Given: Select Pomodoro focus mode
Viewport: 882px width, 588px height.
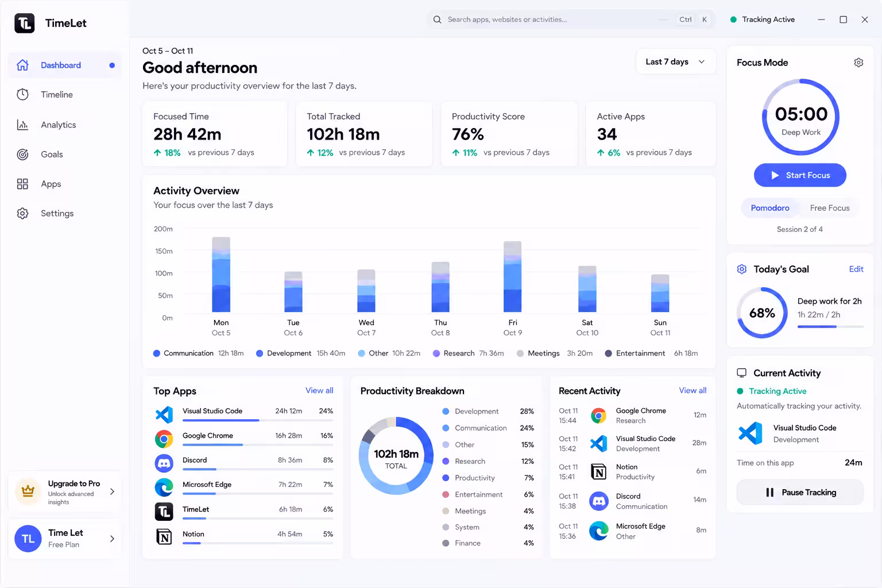Looking at the screenshot, I should 770,208.
